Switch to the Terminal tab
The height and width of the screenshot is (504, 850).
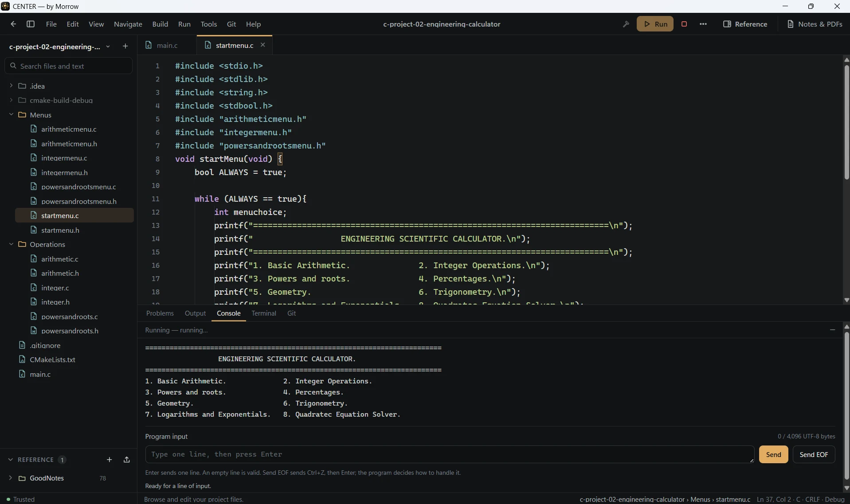[x=264, y=313]
